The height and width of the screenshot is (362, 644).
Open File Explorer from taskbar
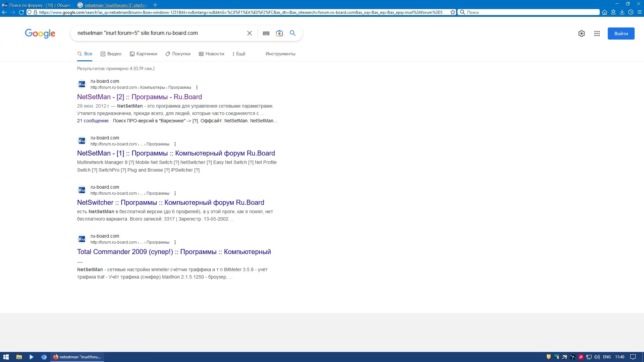(x=19, y=357)
